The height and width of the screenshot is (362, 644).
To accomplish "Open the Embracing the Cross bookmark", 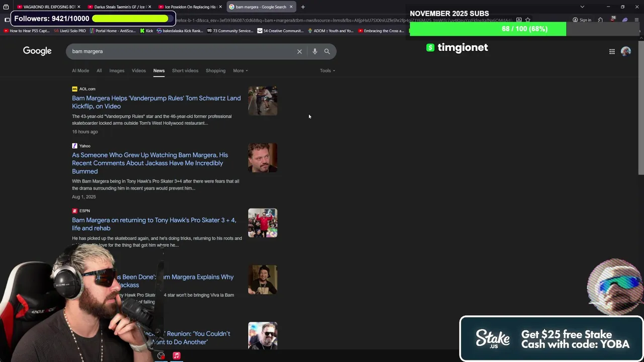I will click(381, 31).
